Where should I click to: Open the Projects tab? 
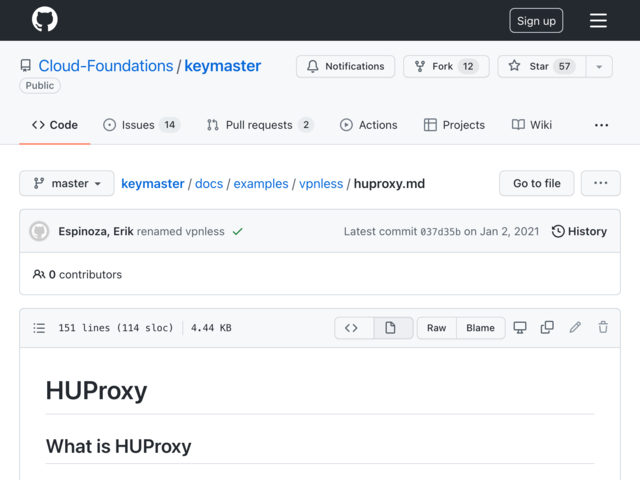point(454,125)
